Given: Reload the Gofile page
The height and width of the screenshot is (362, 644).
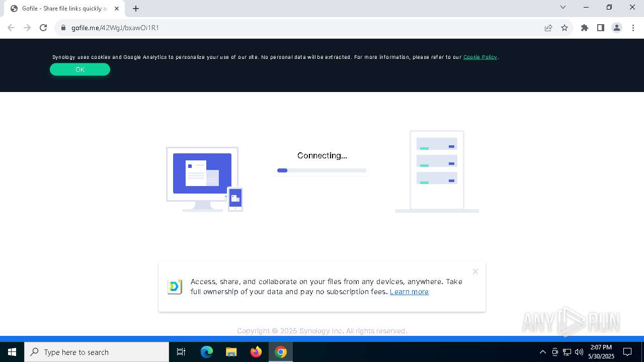Looking at the screenshot, I should (43, 28).
